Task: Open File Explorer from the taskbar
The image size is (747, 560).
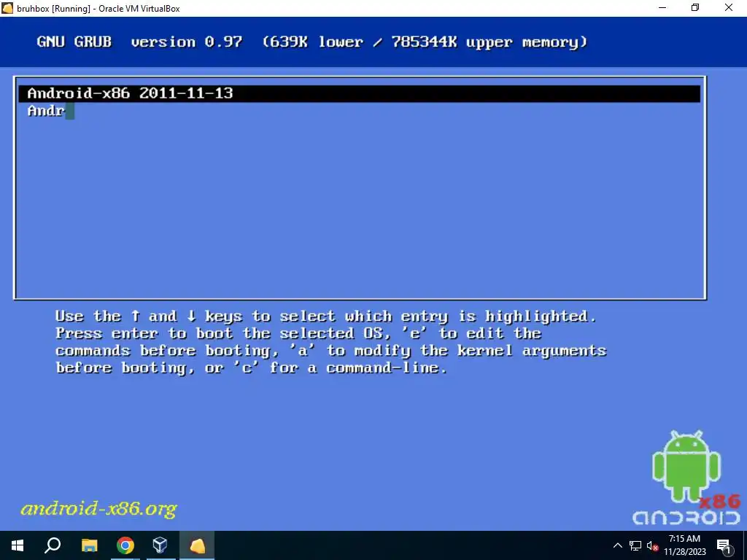Action: click(x=89, y=545)
